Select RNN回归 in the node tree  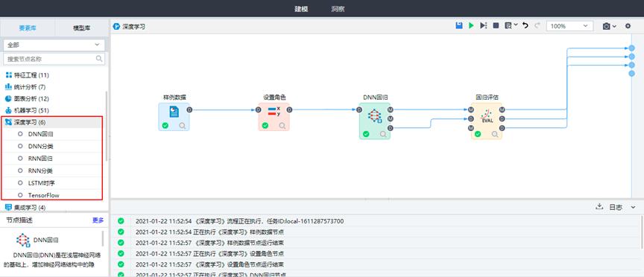41,159
